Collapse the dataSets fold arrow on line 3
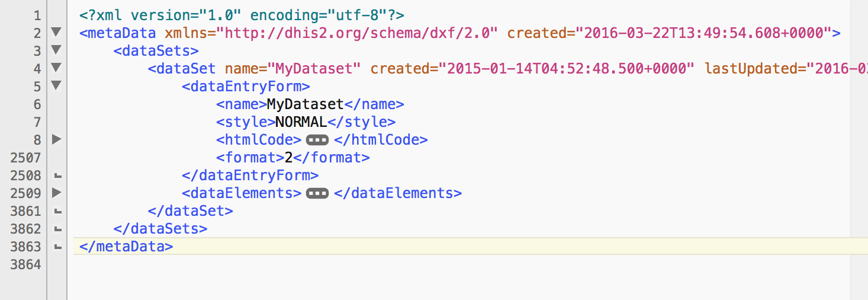The image size is (868, 300). pyautogui.click(x=56, y=50)
